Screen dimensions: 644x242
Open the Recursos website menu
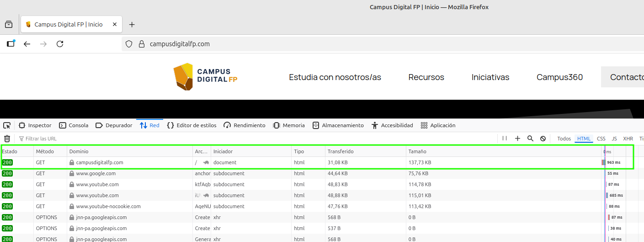[426, 77]
